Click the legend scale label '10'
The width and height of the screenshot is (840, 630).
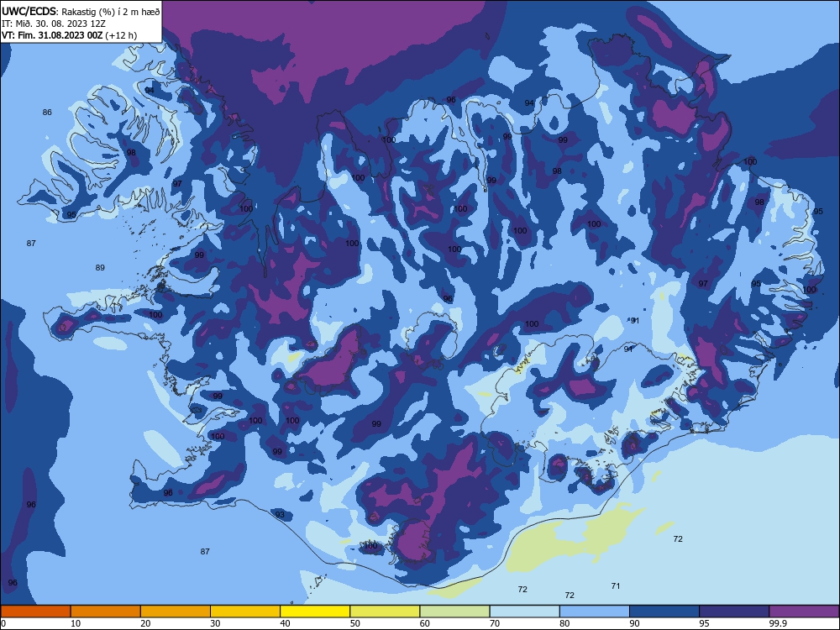[x=76, y=623]
